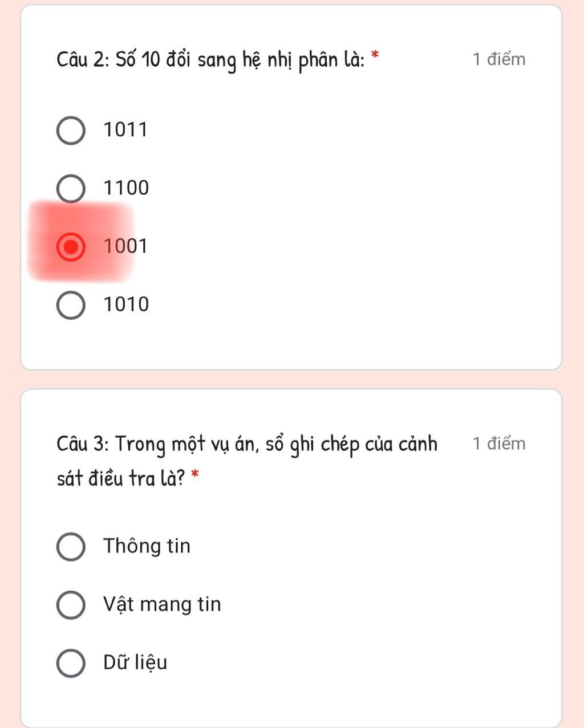Screen dimensions: 584x728
Task: Click the 1 điểm label of Câu 2
Action: (499, 59)
